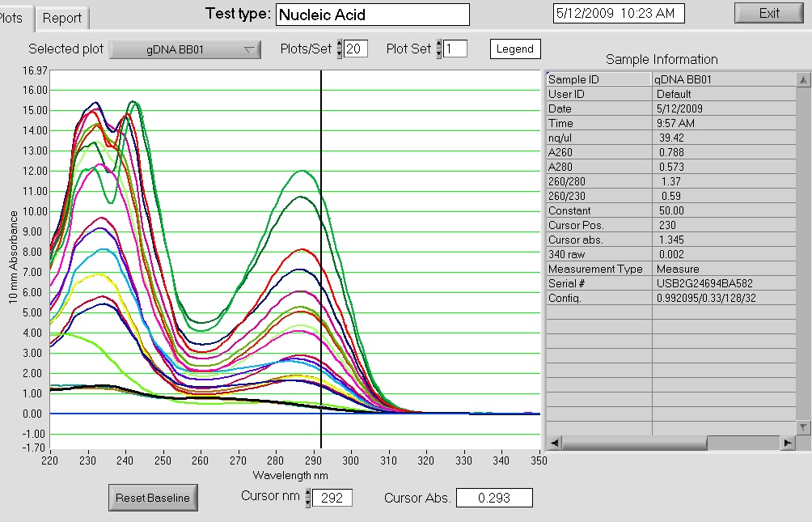Click the Plots/Set value field
The width and height of the screenshot is (812, 522).
(356, 49)
